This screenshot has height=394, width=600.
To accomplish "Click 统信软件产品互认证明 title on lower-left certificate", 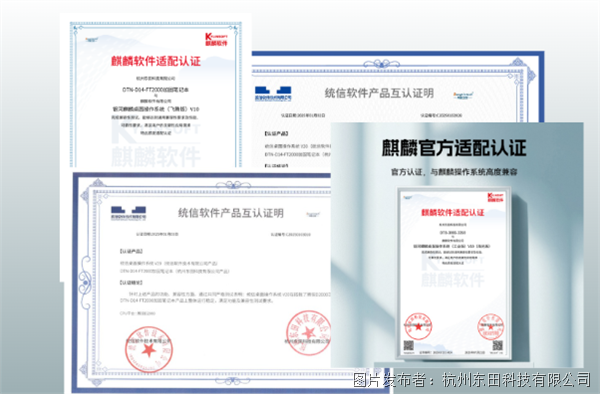I will 231,213.
